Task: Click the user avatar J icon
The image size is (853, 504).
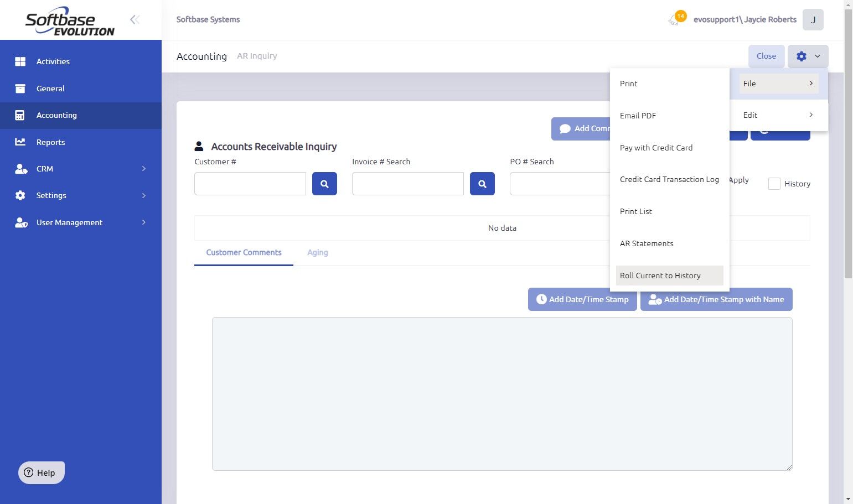Action: [813, 20]
